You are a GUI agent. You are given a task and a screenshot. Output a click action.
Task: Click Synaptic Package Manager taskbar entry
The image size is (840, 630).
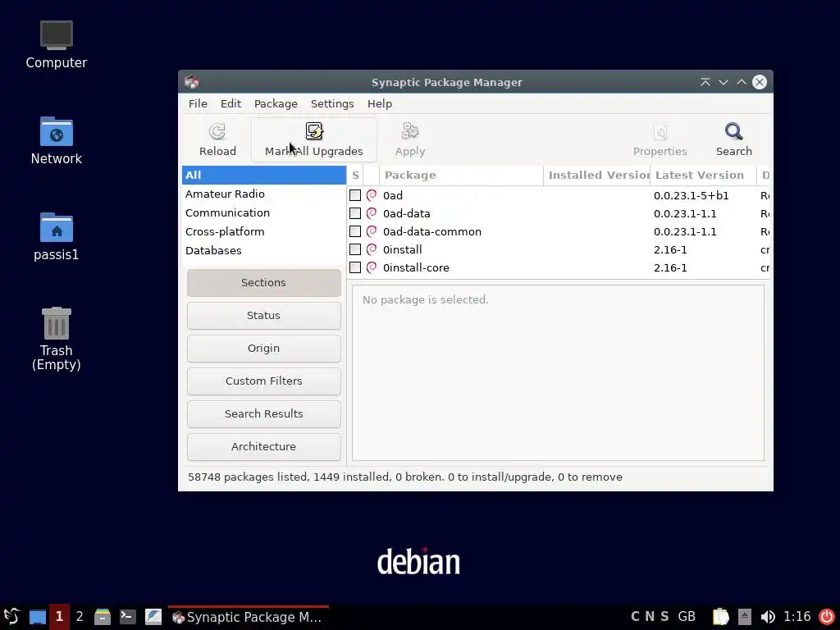pos(248,617)
